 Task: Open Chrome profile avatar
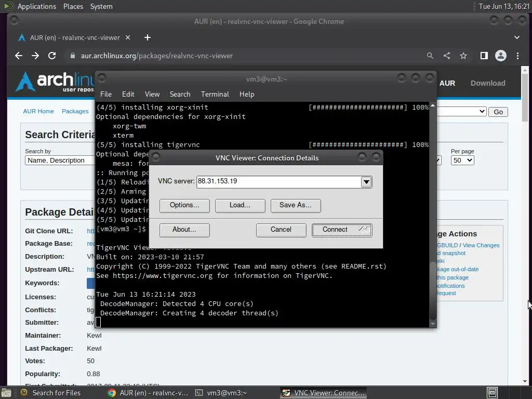[x=501, y=56]
